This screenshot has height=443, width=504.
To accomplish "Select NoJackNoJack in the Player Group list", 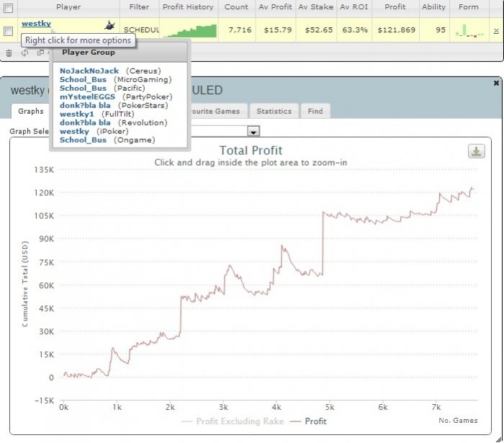I will point(89,71).
